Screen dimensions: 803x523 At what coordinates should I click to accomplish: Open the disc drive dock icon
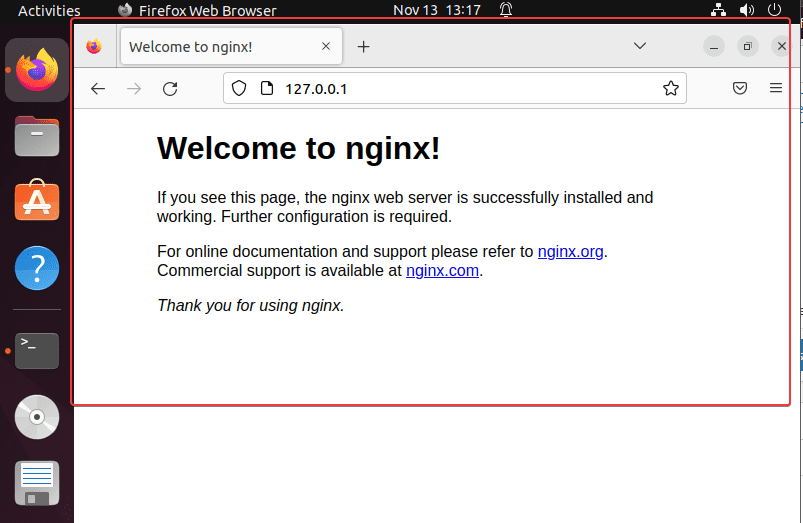[x=37, y=417]
